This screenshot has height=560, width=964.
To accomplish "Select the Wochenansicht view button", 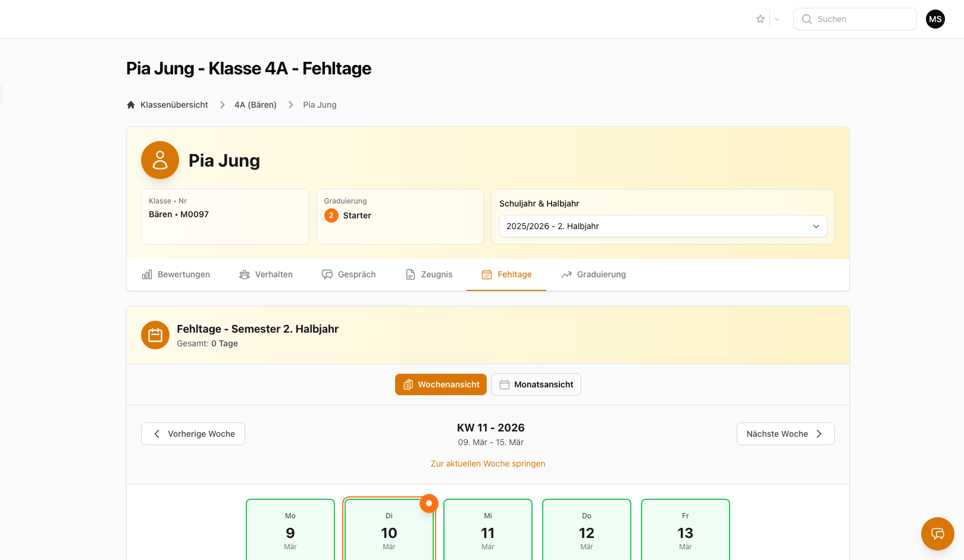I will 441,384.
